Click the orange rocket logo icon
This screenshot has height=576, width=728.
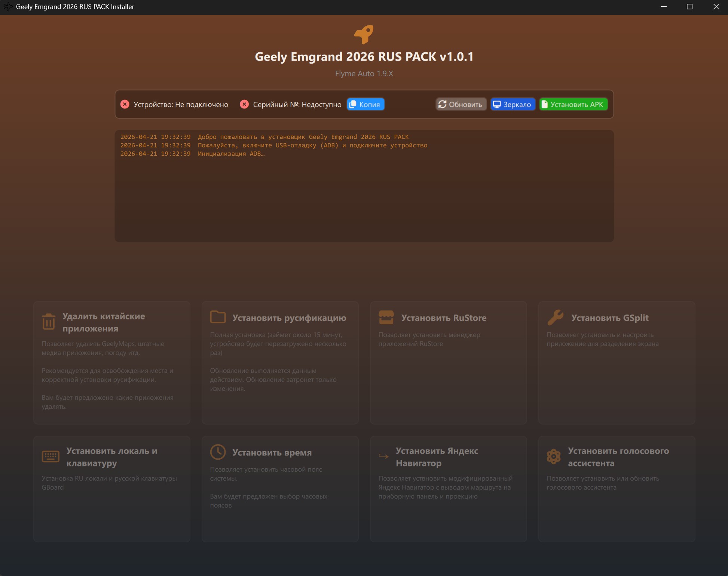[364, 34]
